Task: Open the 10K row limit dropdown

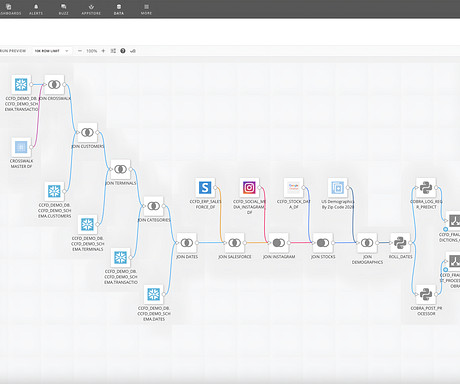Action: (51, 51)
